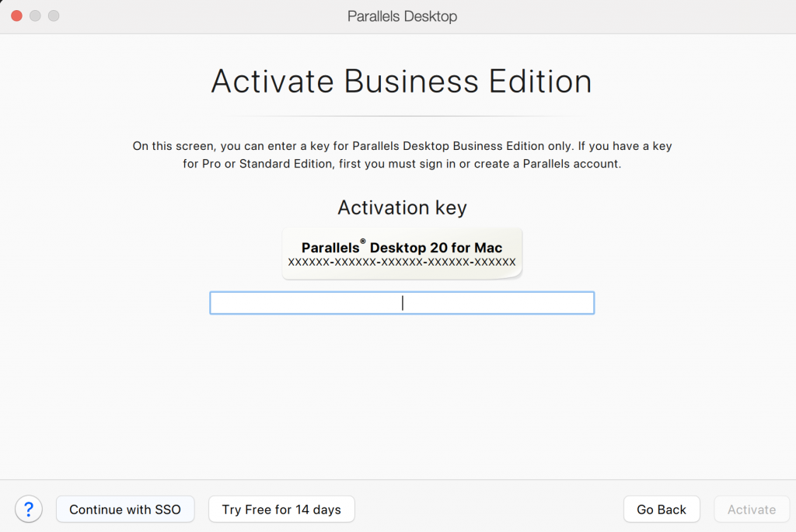The width and height of the screenshot is (796, 532).
Task: Minimize the window with the yellow button
Action: 35,16
